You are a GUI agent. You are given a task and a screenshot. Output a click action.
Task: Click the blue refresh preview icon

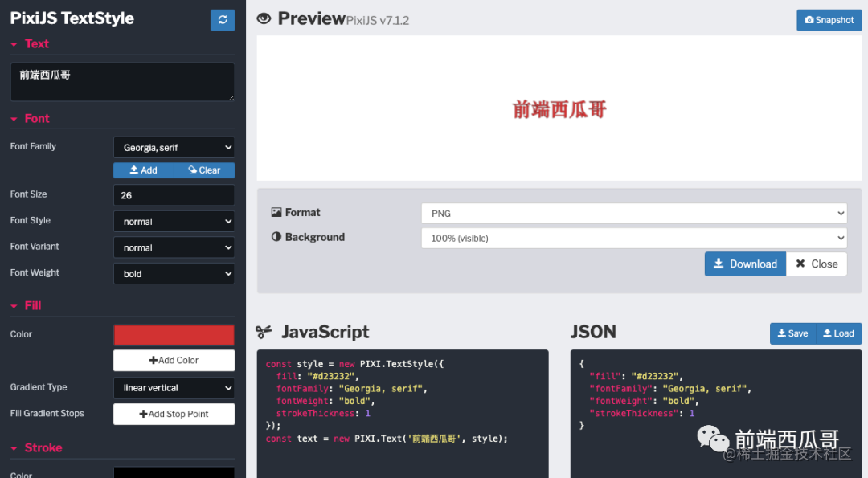223,19
